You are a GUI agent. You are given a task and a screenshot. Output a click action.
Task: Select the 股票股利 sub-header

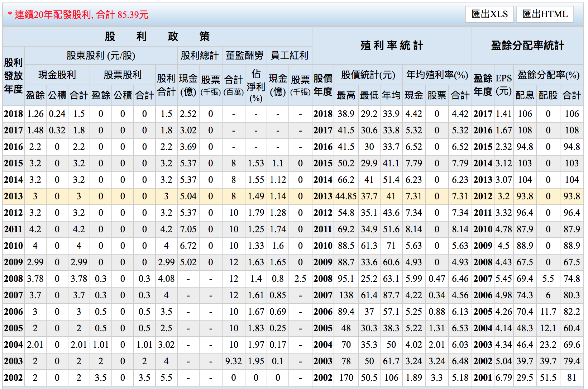click(x=123, y=75)
